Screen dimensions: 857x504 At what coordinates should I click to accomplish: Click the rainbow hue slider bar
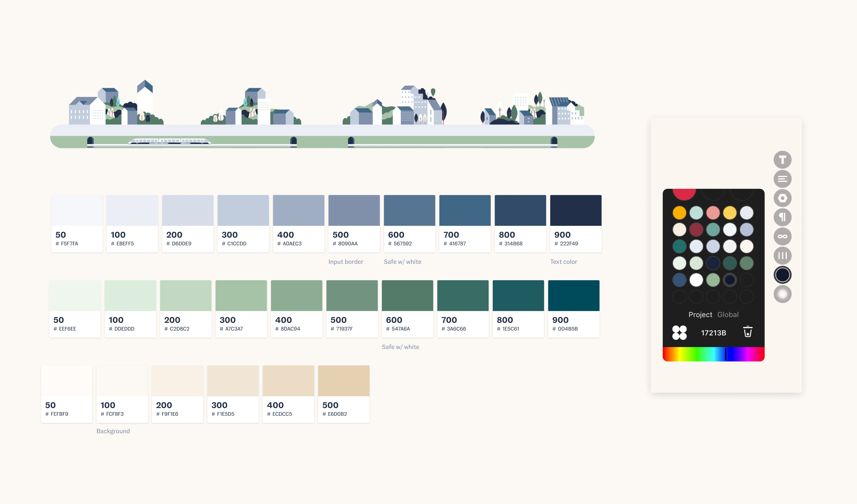tap(713, 354)
